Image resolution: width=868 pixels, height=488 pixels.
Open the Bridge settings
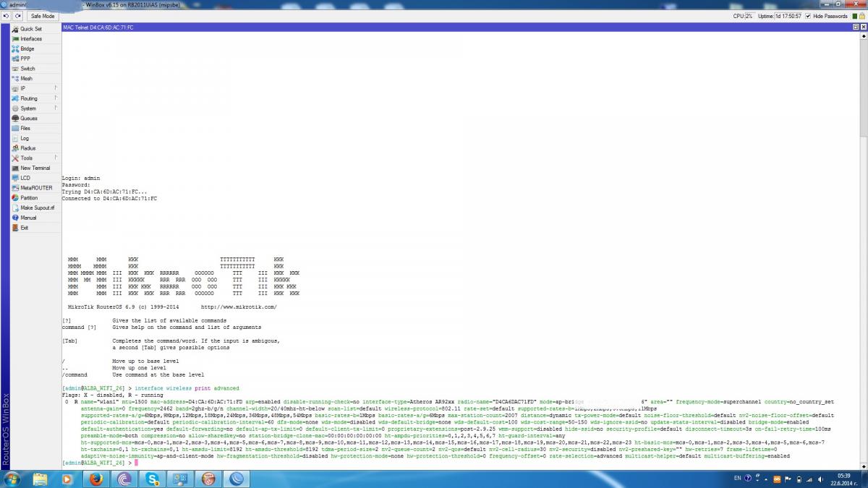click(x=27, y=48)
